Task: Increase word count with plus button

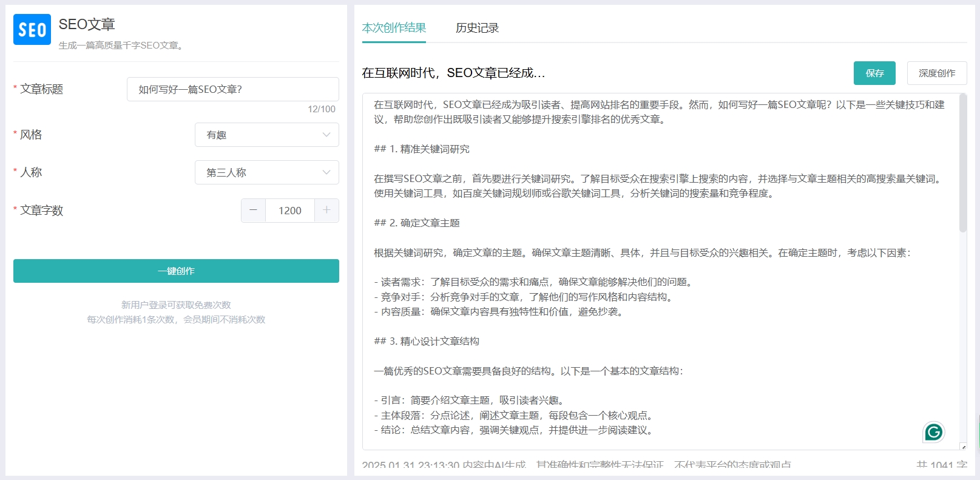Action: [x=326, y=210]
